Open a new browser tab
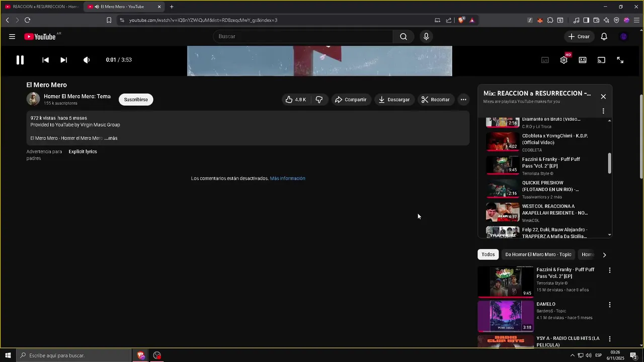This screenshot has height=362, width=644. [x=172, y=7]
